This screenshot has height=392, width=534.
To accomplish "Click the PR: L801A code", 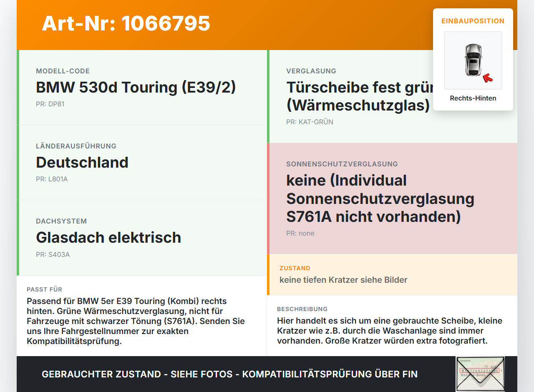I will click(x=52, y=179).
